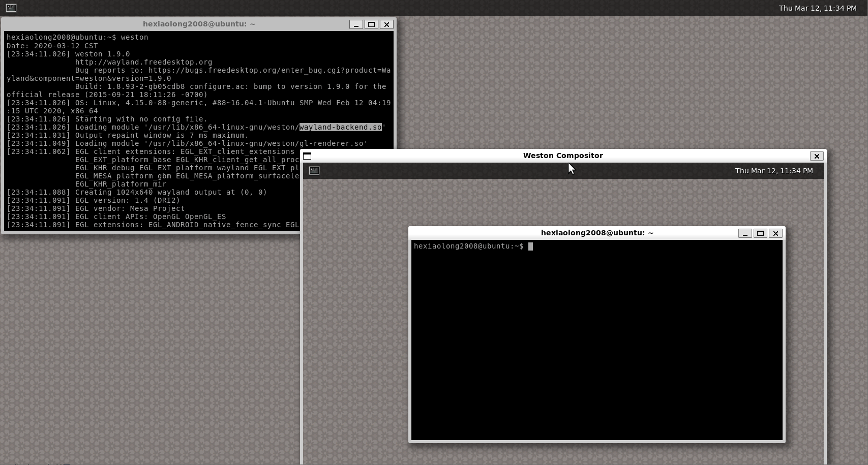Click the Weston Compositor title bar text
Image resolution: width=868 pixels, height=465 pixels.
(x=563, y=156)
